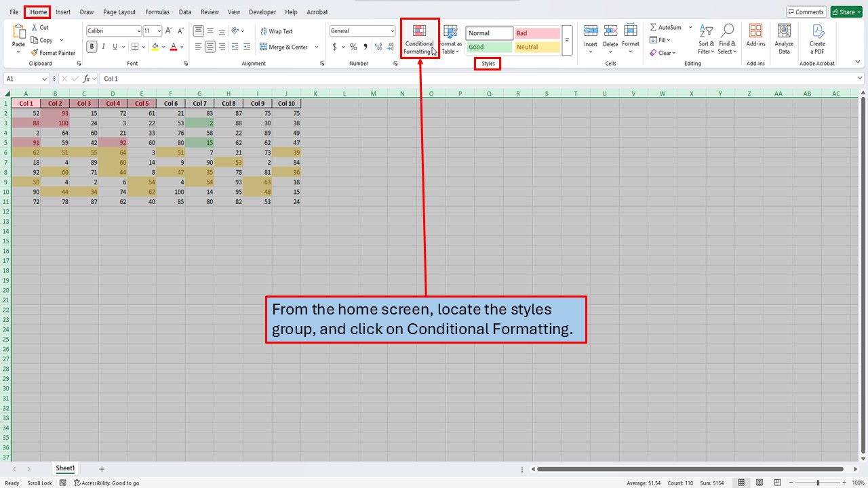Open the font color swatch
This screenshot has width=868, height=488.
click(x=174, y=46)
